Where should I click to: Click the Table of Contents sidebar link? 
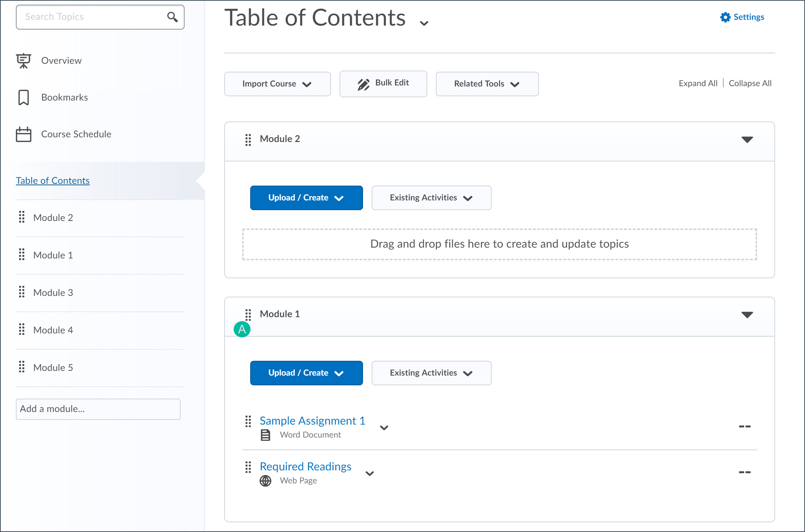(53, 181)
